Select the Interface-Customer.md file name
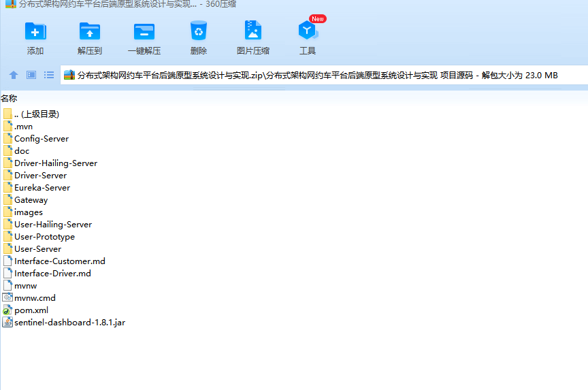This screenshot has width=588, height=390. pos(60,261)
